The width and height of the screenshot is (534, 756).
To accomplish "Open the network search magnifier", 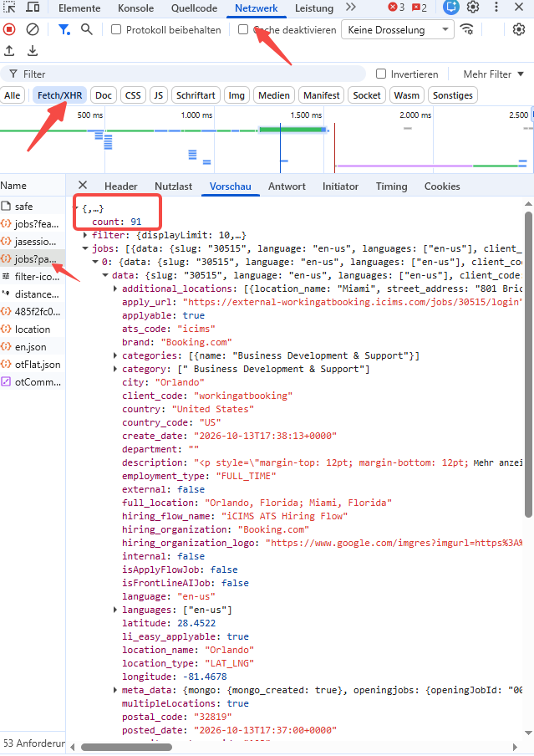I will (87, 29).
